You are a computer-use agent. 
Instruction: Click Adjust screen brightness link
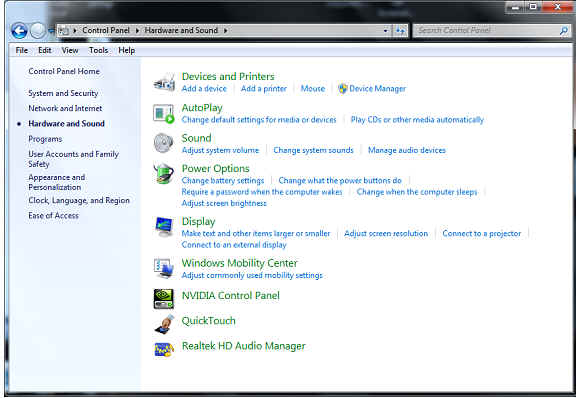224,204
